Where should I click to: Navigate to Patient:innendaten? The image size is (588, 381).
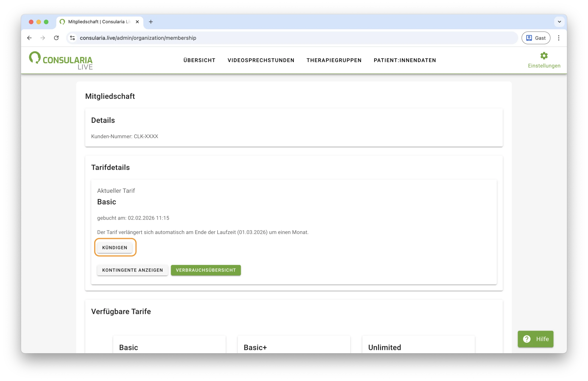405,60
